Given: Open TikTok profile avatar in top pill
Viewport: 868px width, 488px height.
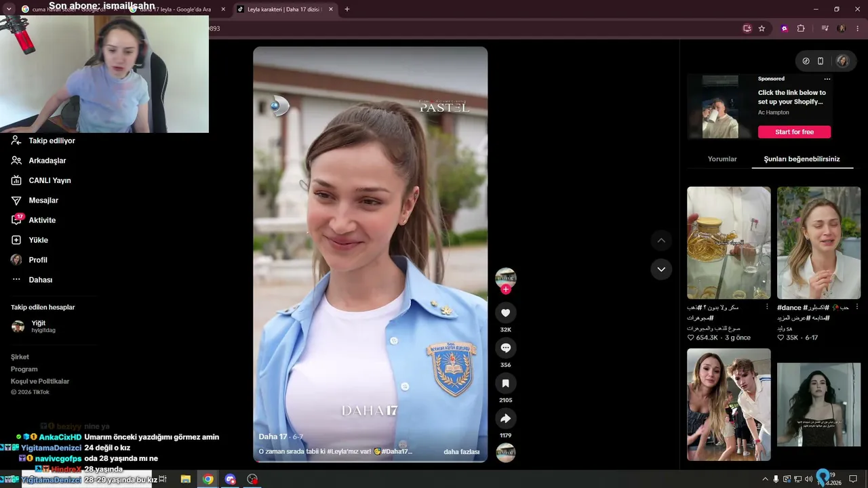Looking at the screenshot, I should pyautogui.click(x=842, y=61).
